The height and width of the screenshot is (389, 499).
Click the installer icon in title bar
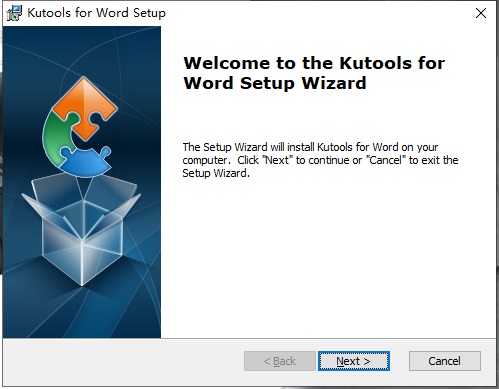click(x=14, y=13)
